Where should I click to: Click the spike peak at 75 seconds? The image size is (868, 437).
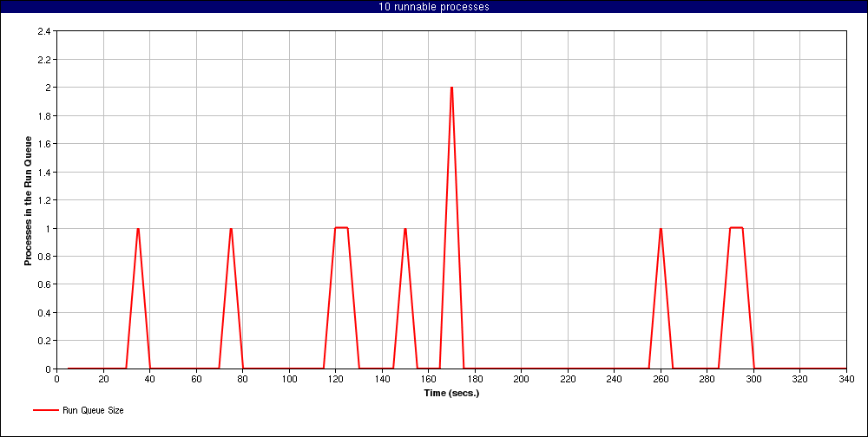tap(231, 228)
